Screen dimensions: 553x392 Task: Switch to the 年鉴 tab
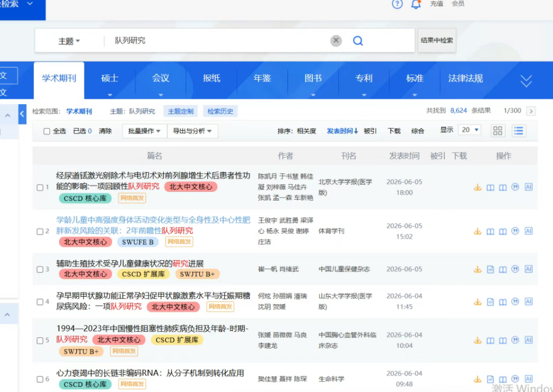click(x=262, y=78)
